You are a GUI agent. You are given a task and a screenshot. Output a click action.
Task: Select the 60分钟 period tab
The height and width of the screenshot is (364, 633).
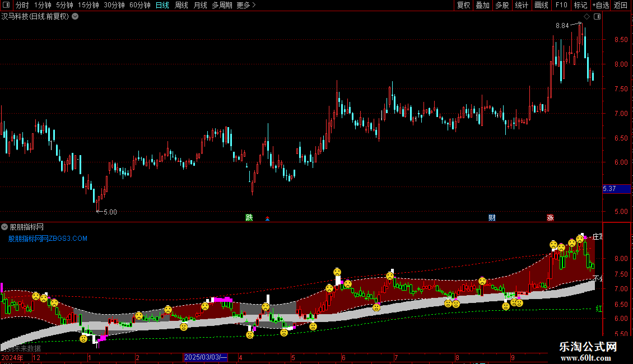pos(139,5)
